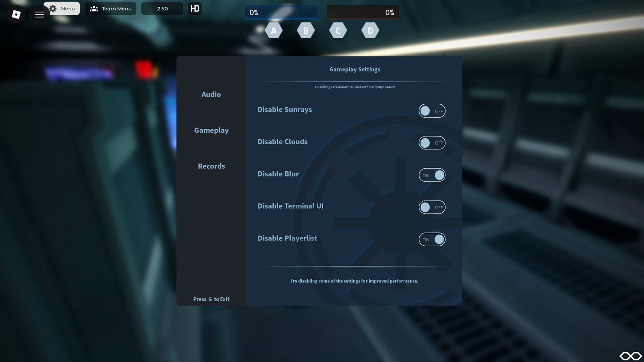Switch to the Gameplay settings tab
Viewport: 644px width, 362px height.
tap(211, 131)
